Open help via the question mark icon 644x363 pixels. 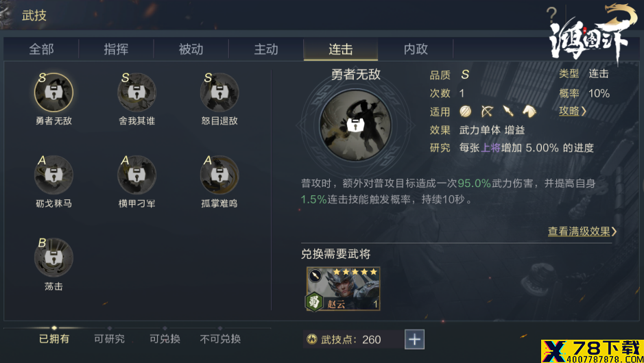click(551, 15)
